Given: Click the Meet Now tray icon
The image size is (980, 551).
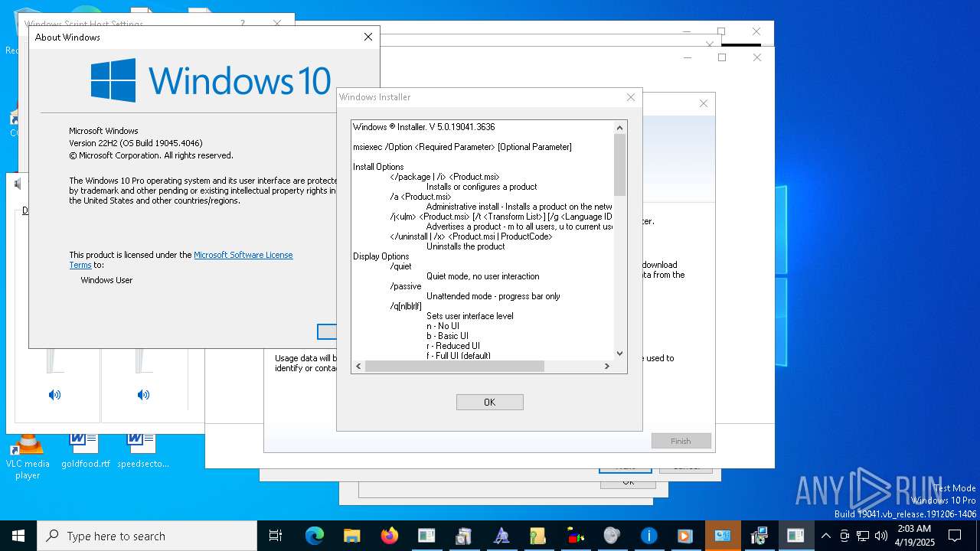Looking at the screenshot, I should [x=844, y=536].
